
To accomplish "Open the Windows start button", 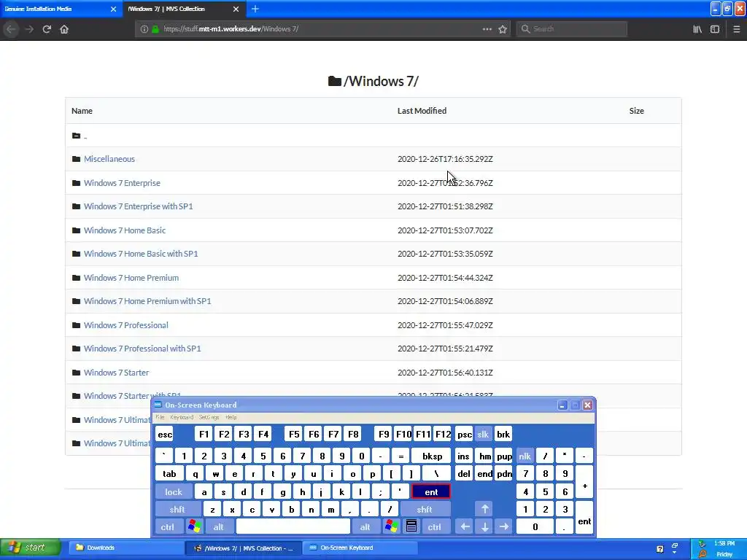I will pyautogui.click(x=31, y=548).
